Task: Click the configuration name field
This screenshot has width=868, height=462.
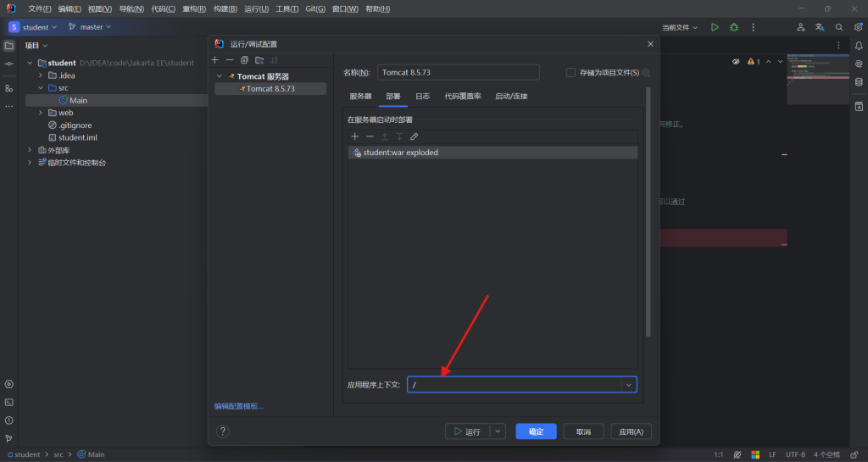Action: click(x=459, y=73)
